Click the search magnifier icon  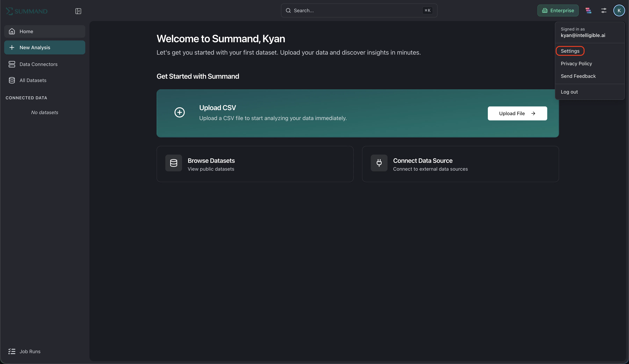tap(288, 10)
